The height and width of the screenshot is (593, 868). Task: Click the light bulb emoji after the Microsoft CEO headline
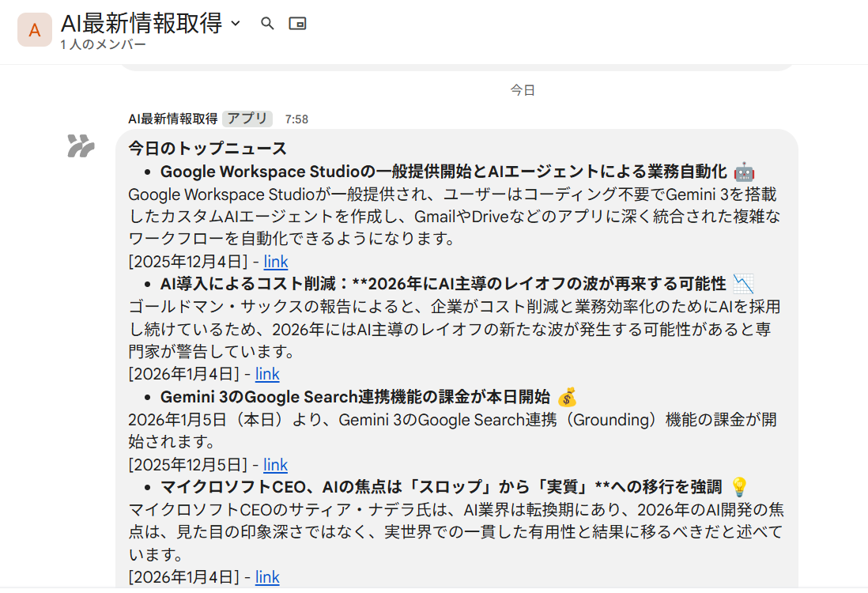[739, 486]
